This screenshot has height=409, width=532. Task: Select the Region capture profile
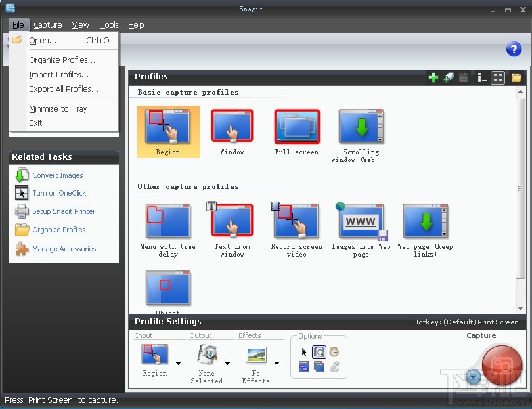[168, 128]
